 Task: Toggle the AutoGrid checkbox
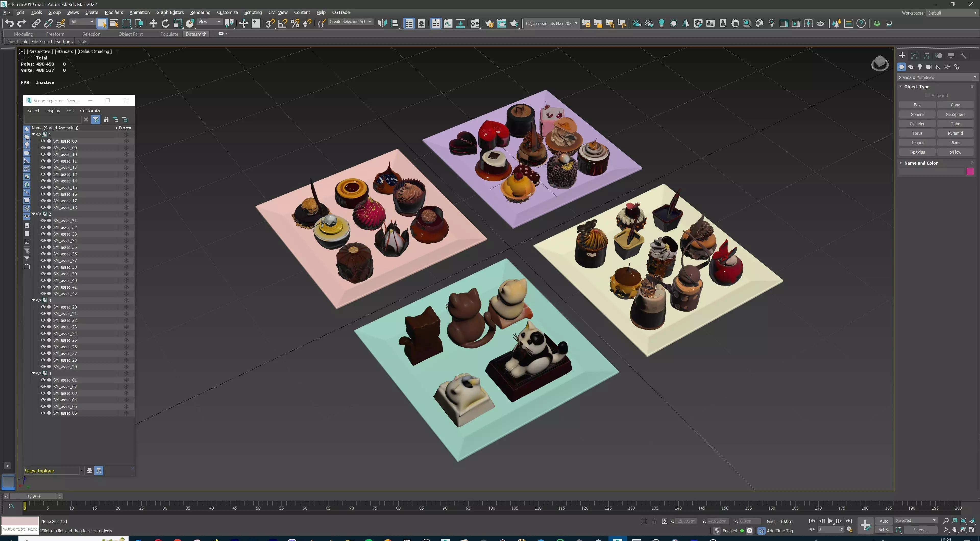pos(927,95)
